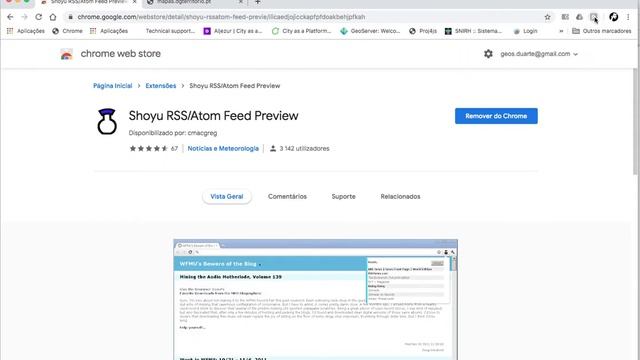Bookmark this page with the star icon
The width and height of the screenshot is (640, 360).
click(x=547, y=17)
